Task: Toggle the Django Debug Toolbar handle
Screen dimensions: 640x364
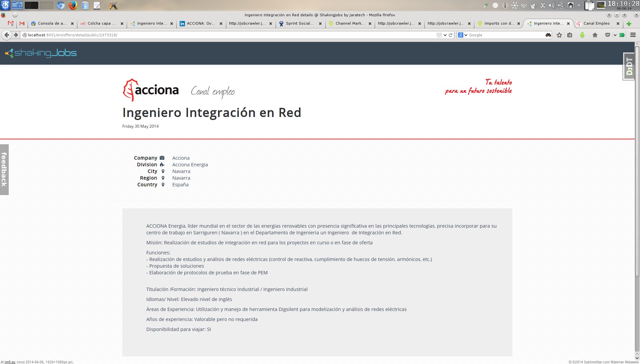Action: 629,66
